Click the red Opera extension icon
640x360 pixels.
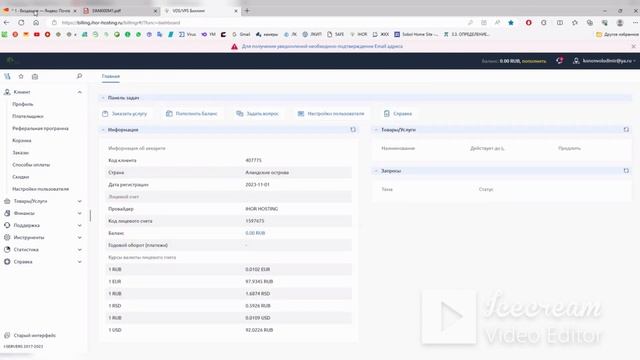click(x=529, y=23)
